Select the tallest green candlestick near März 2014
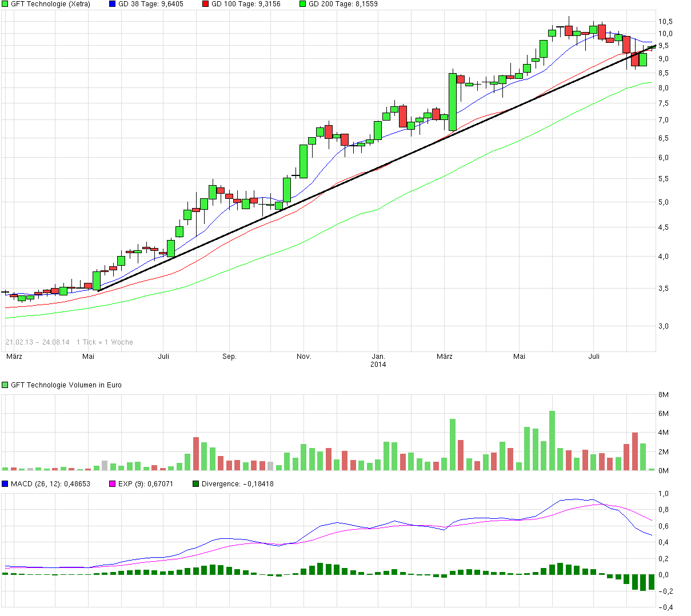691x616 pixels. 453,100
